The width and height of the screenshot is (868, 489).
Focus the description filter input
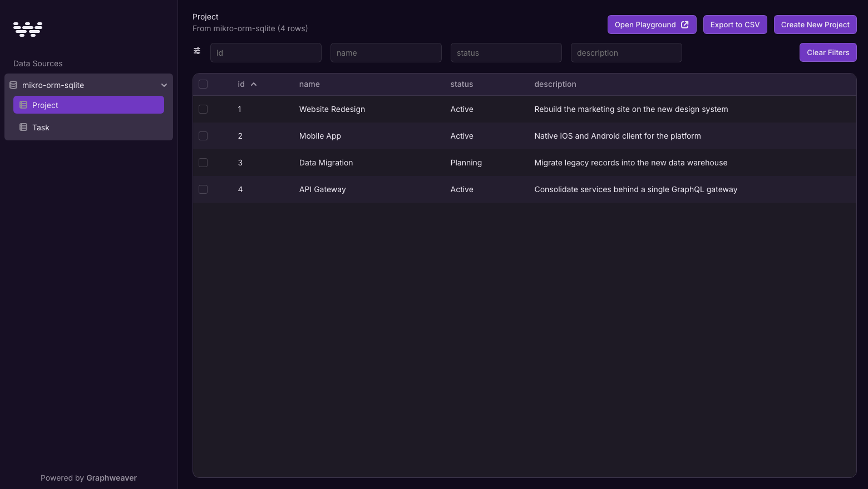[627, 53]
